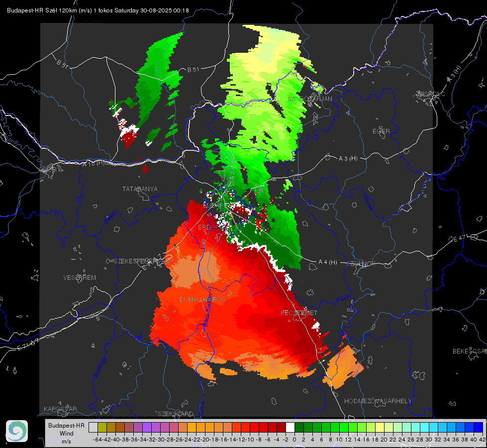Click the ERD town label
The width and height of the screenshot is (487, 448).
(204, 227)
